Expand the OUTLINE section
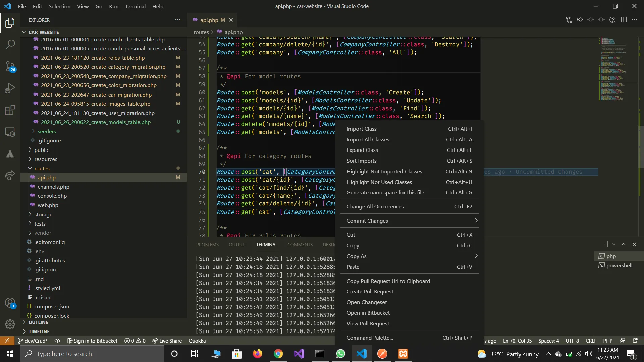The height and width of the screenshot is (362, 644). 38,322
